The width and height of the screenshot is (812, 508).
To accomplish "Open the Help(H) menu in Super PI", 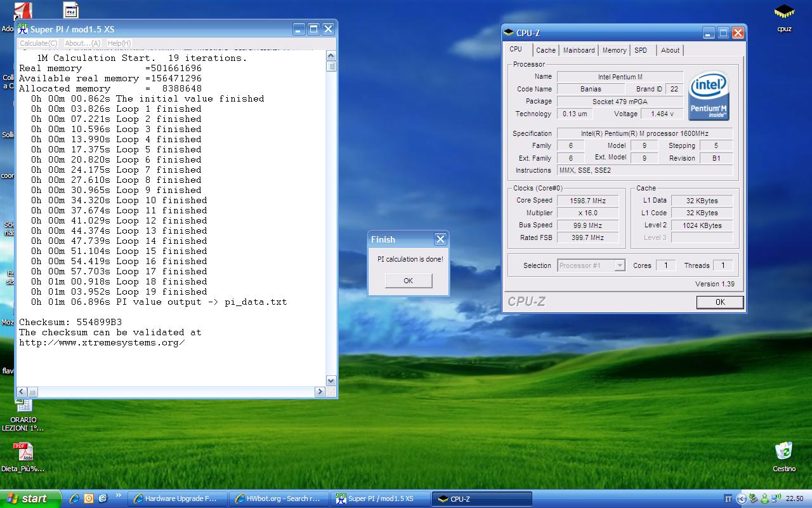I will [119, 43].
